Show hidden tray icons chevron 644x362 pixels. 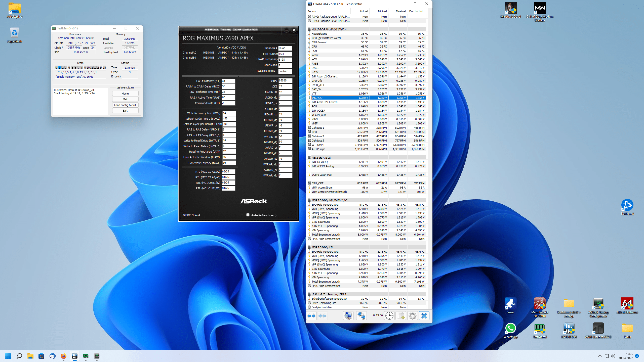pyautogui.click(x=600, y=356)
